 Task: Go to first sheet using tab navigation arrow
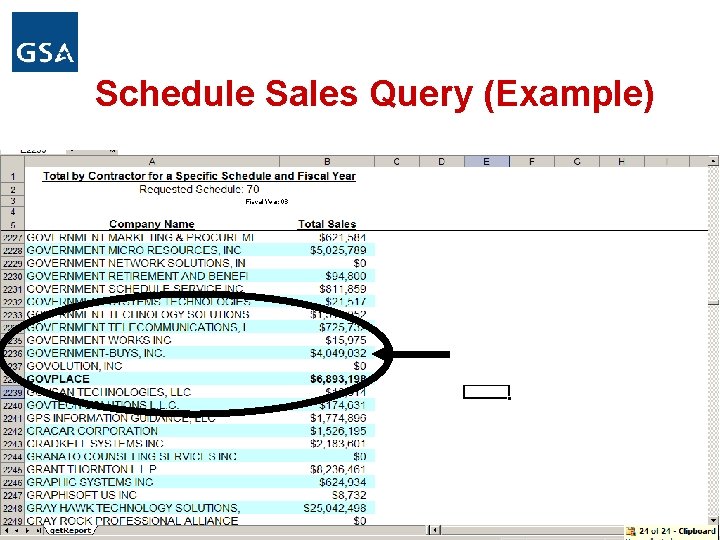tap(6, 530)
